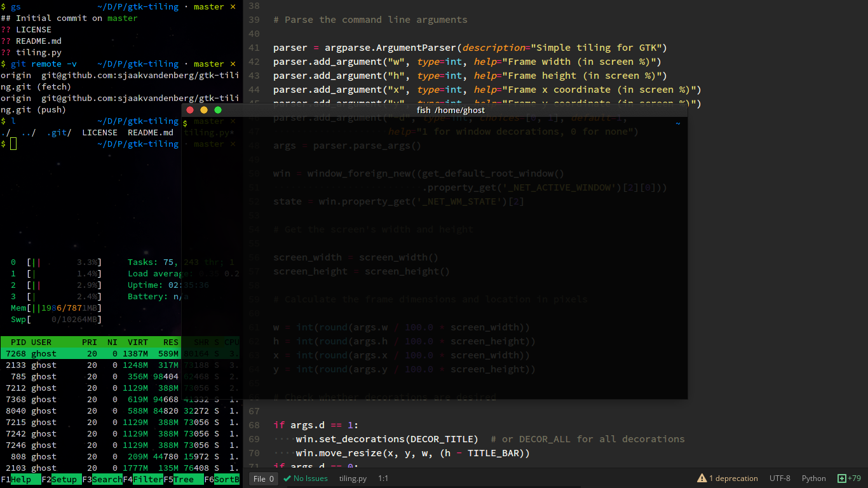Sort by the PRI column header
Viewport: 868px width, 488px height.
click(90, 342)
